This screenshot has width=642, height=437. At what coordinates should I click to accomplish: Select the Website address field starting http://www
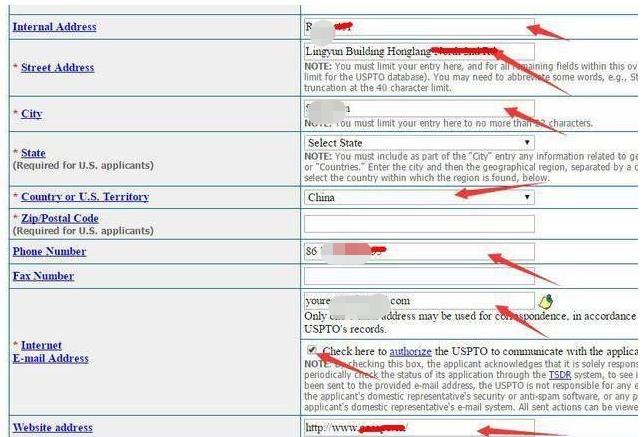tap(419, 428)
